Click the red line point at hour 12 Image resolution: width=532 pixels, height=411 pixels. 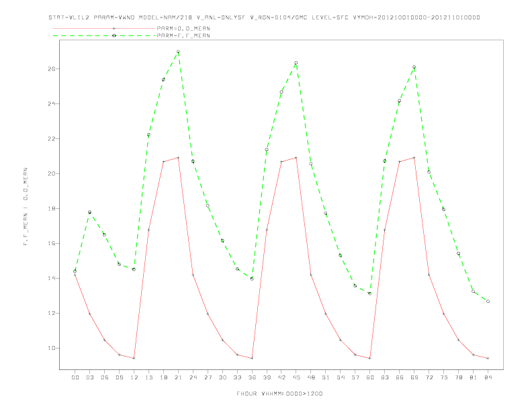point(134,358)
